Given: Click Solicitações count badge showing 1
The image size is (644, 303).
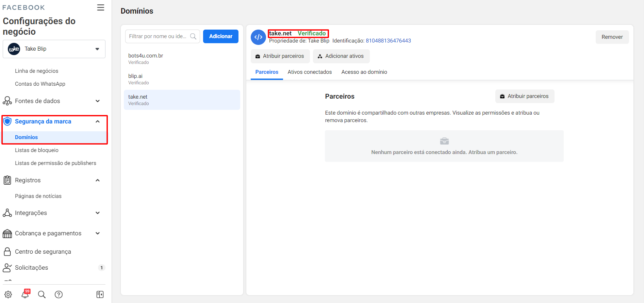Looking at the screenshot, I should pos(101,268).
